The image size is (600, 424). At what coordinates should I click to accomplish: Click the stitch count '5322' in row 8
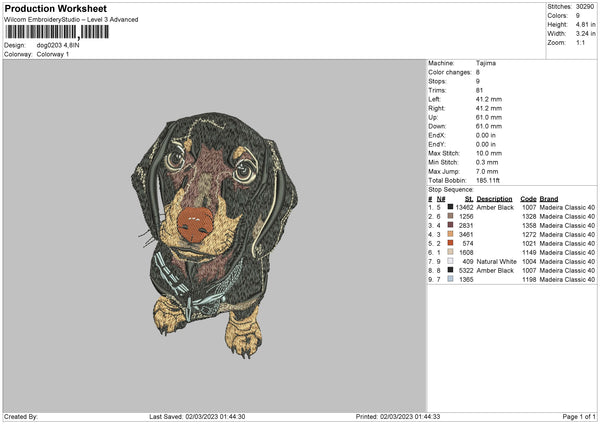(x=466, y=271)
